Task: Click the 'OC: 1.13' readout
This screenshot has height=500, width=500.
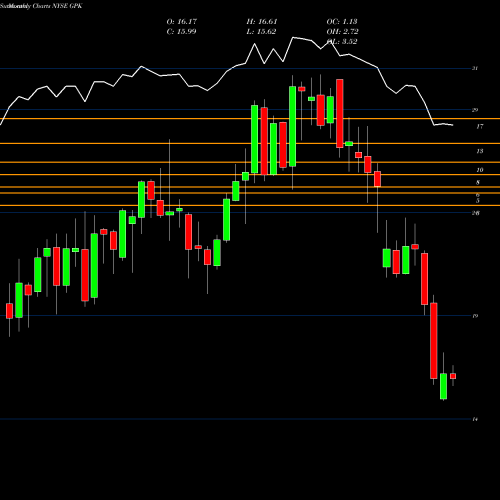Action: pyautogui.click(x=342, y=22)
